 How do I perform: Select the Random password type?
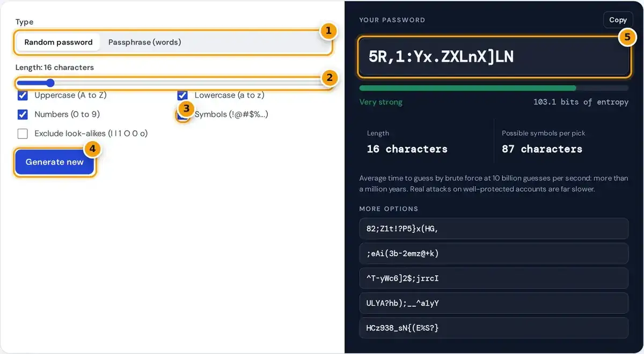tap(58, 42)
